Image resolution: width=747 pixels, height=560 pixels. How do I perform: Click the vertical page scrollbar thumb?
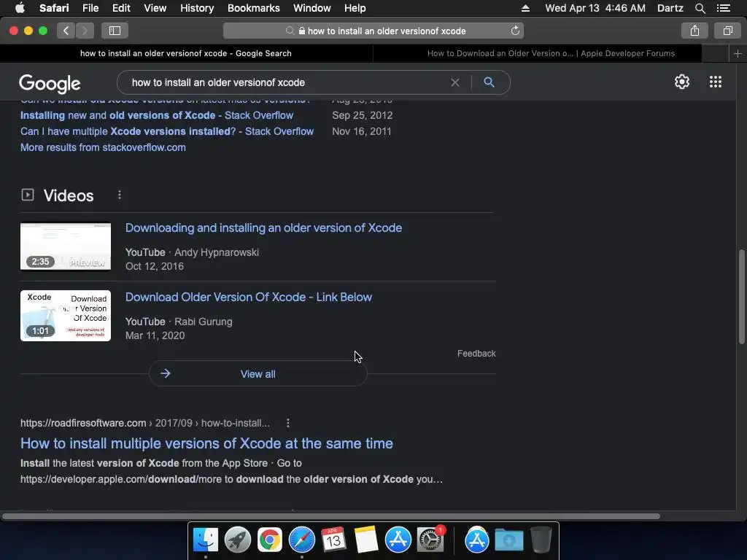[x=741, y=296]
